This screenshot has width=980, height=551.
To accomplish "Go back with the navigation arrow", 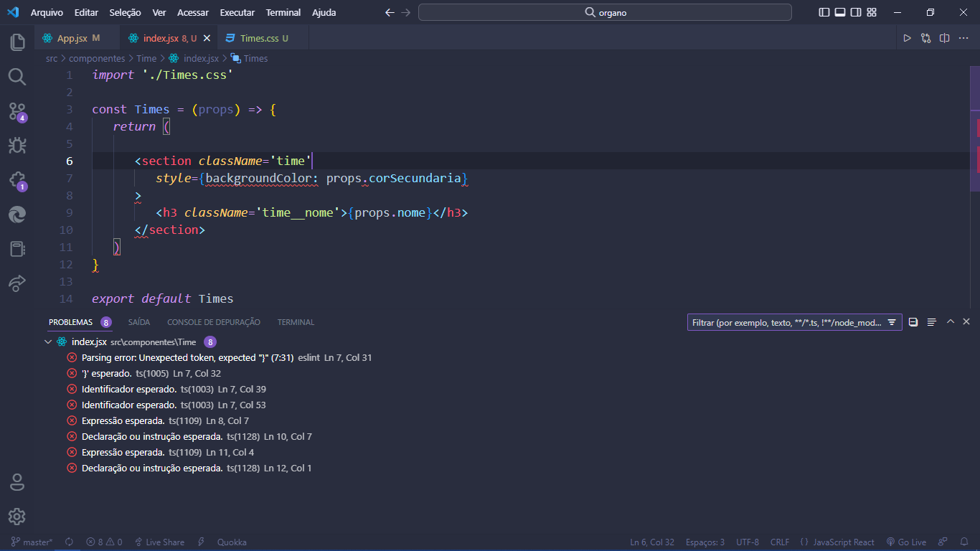I will click(x=390, y=12).
